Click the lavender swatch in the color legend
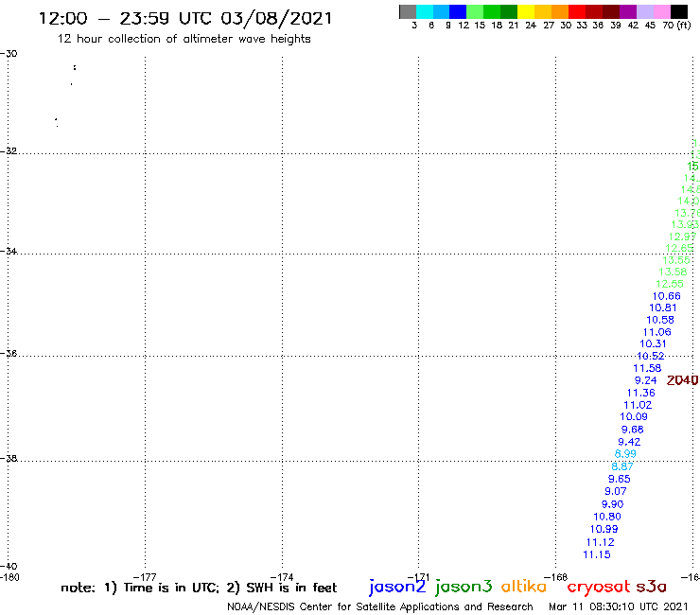 click(x=645, y=11)
